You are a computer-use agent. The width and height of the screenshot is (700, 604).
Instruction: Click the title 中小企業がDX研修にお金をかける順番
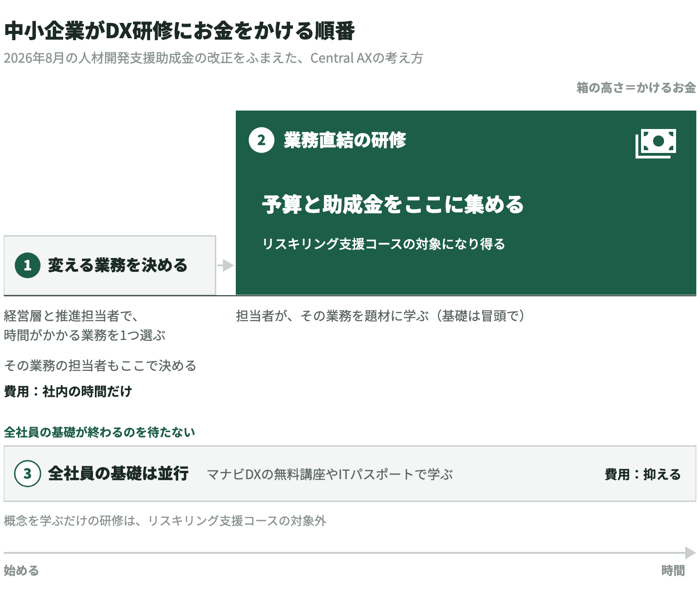click(180, 31)
